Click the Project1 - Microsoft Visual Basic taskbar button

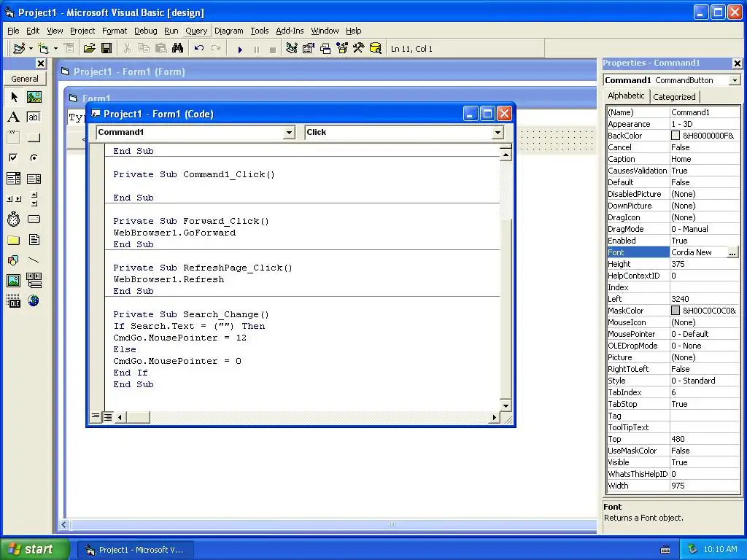[x=135, y=550]
